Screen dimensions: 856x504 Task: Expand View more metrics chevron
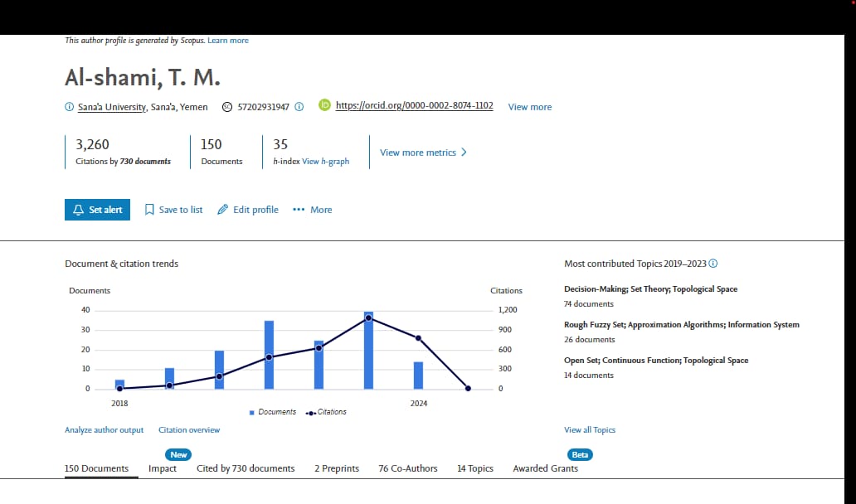[464, 153]
